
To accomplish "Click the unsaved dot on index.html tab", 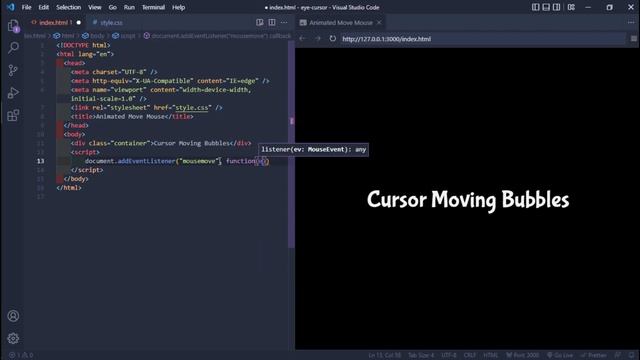I will tap(79, 22).
